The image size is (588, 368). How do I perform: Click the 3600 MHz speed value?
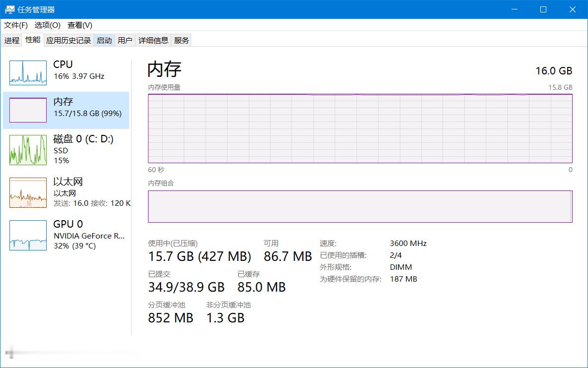tap(408, 244)
